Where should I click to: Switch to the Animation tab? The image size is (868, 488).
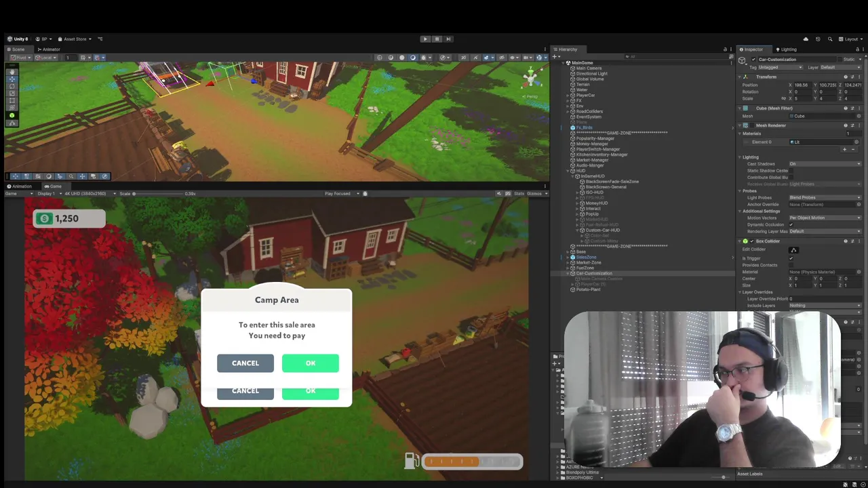[x=19, y=186]
